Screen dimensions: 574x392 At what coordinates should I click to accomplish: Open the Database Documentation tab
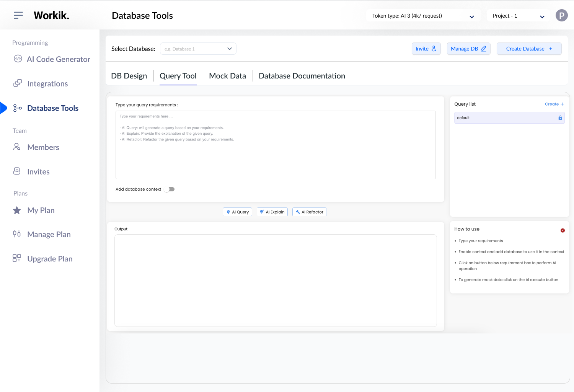(x=302, y=75)
